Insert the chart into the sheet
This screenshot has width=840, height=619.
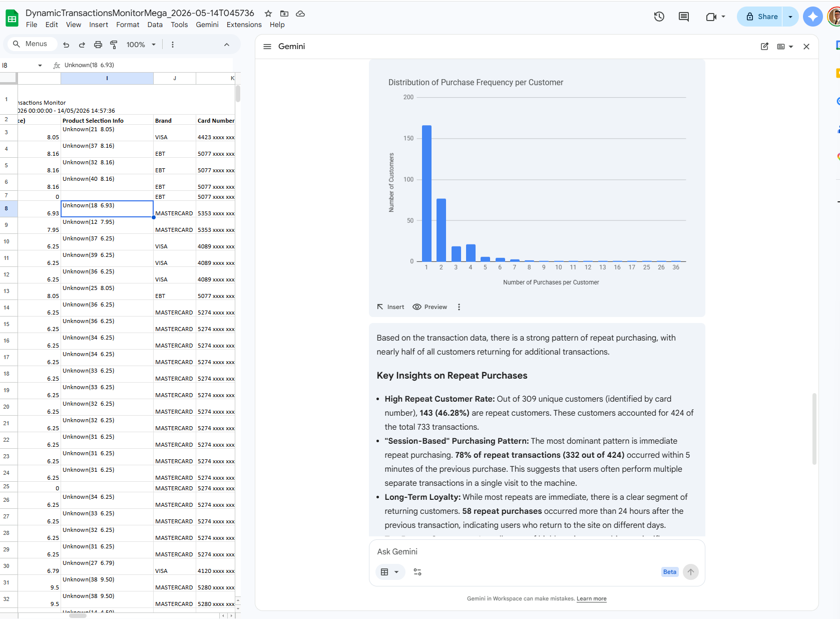[x=390, y=307]
